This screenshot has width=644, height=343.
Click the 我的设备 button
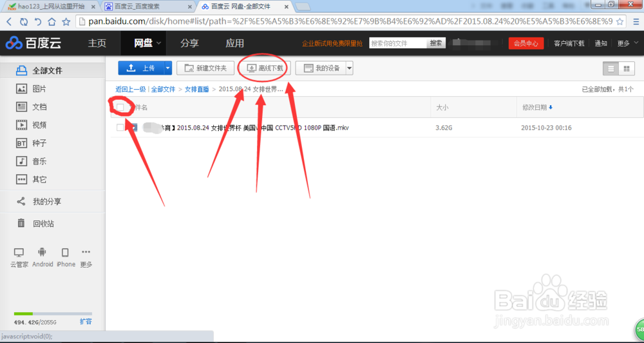point(320,68)
